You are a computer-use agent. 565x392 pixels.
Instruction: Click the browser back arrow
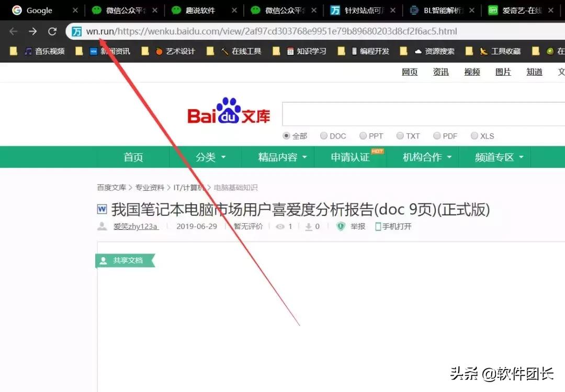13,31
